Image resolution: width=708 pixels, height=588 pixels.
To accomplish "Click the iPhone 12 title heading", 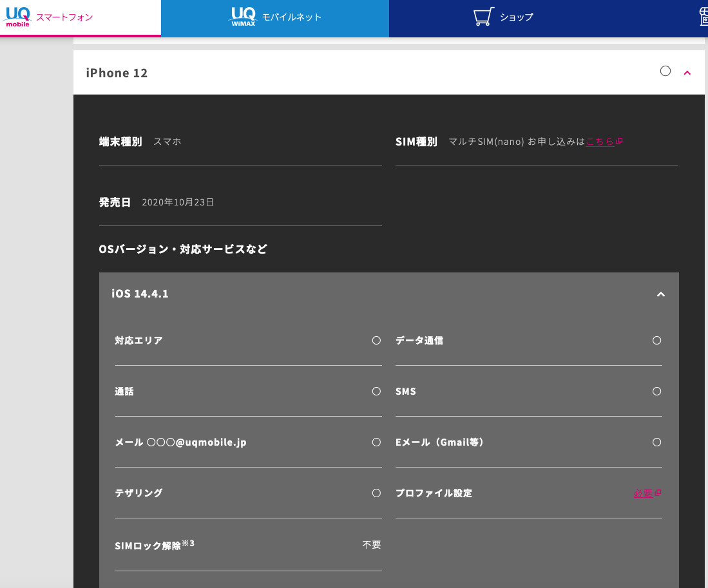I will (x=117, y=73).
